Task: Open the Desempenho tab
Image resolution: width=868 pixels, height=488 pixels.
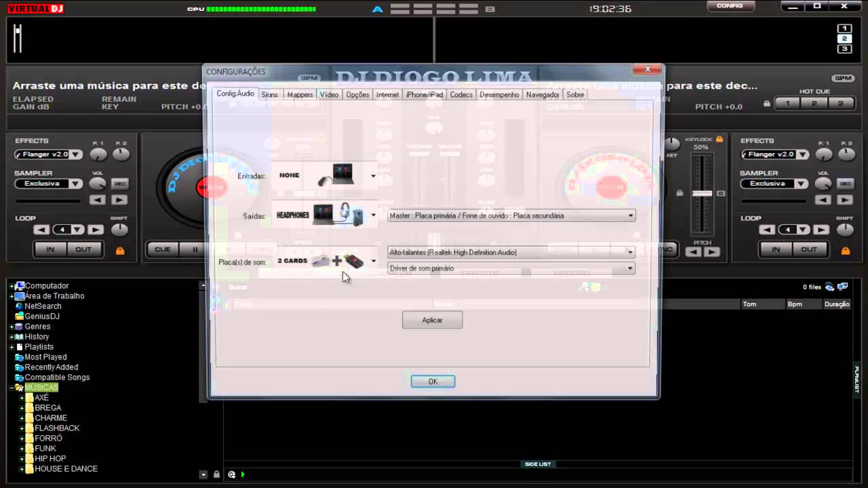Action: [x=499, y=95]
